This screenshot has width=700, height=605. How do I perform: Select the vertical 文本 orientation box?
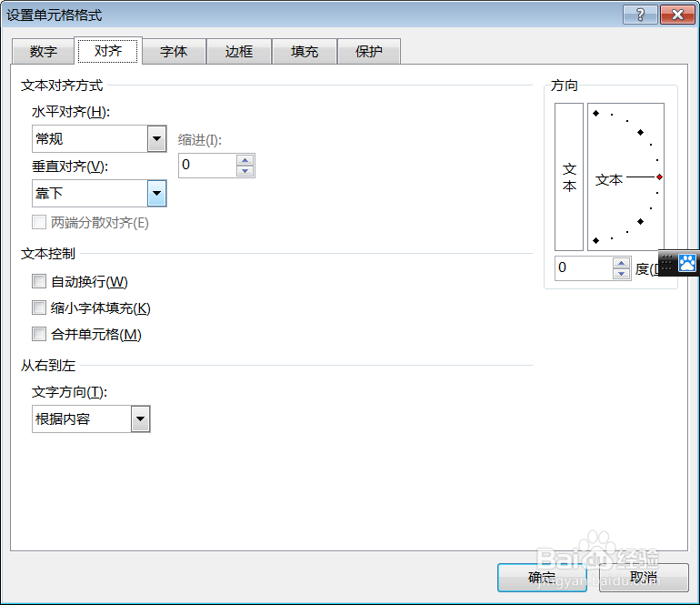[569, 176]
